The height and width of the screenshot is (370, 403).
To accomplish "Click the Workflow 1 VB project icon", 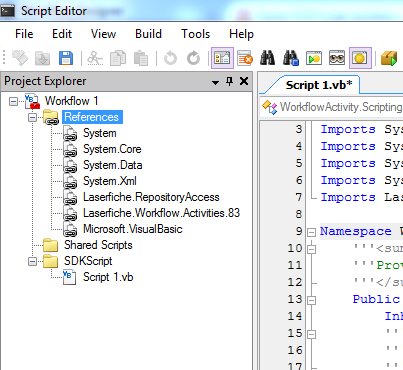I will 32,101.
